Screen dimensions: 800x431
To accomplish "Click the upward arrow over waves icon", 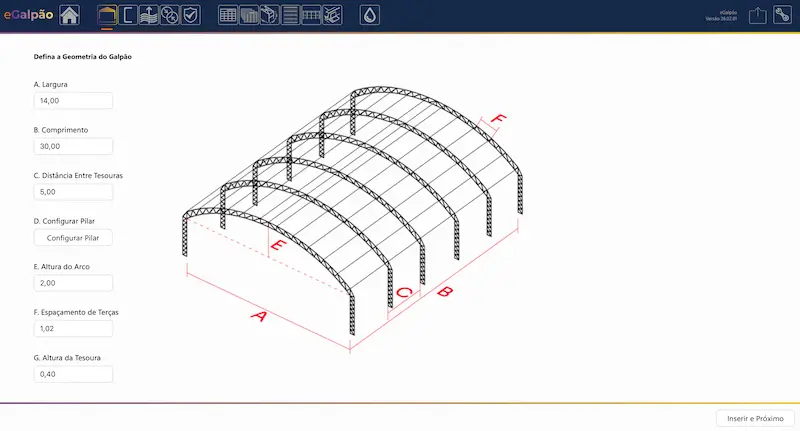I will tap(149, 15).
